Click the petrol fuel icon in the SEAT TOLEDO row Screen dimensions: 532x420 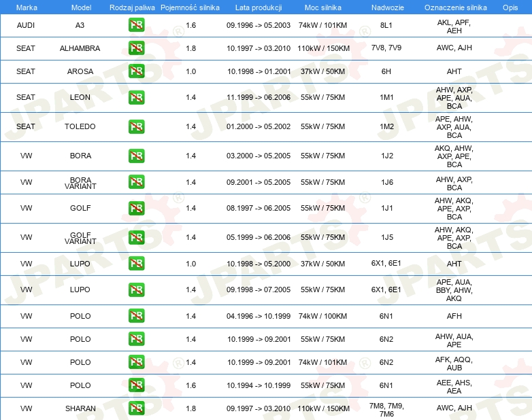(x=136, y=126)
